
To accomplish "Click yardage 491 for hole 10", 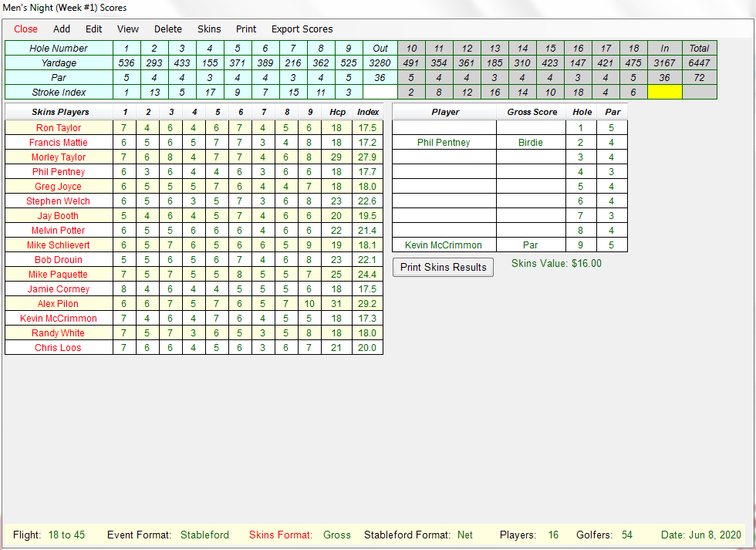I will [411, 62].
